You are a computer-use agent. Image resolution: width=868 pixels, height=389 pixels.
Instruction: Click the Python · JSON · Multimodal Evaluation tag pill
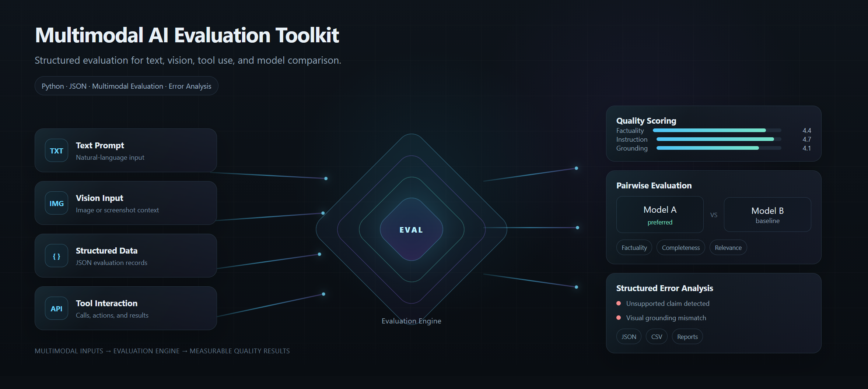(126, 86)
